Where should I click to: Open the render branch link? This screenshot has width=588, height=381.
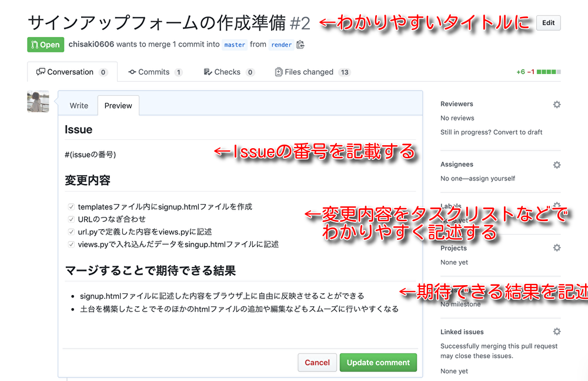pos(281,45)
